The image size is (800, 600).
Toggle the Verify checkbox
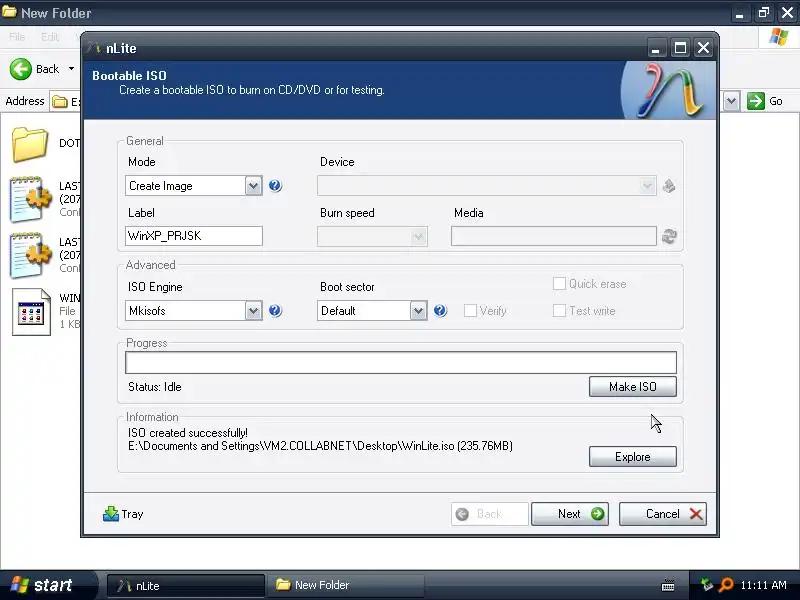(470, 310)
